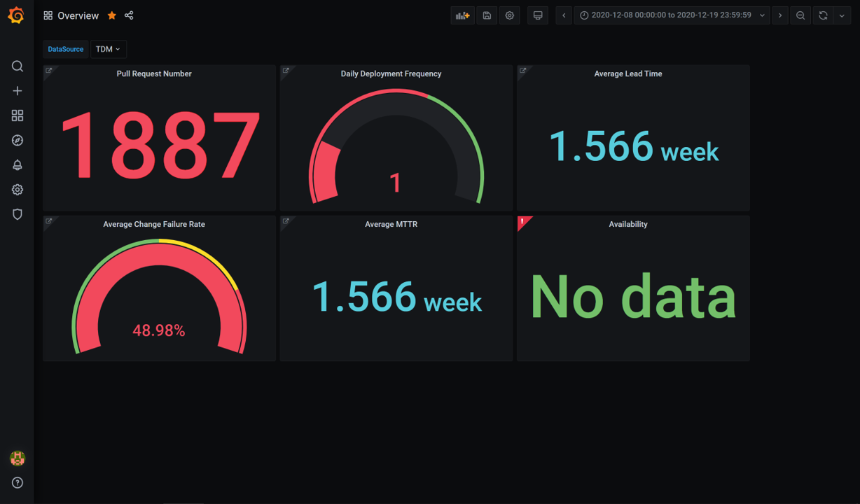Click the Overview dashboard title

[x=78, y=15]
